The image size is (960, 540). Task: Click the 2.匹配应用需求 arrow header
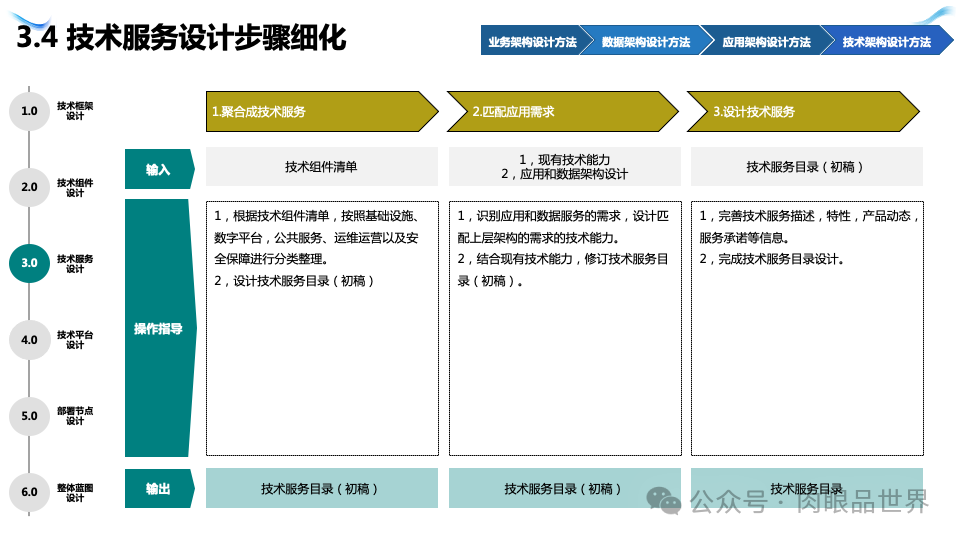pos(563,111)
